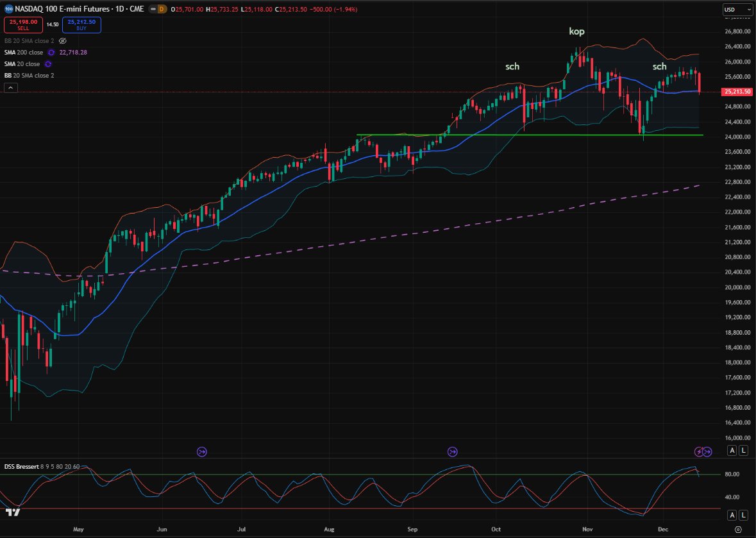Click the lightning event marker near December
This screenshot has width=756, height=538.
pos(699,451)
